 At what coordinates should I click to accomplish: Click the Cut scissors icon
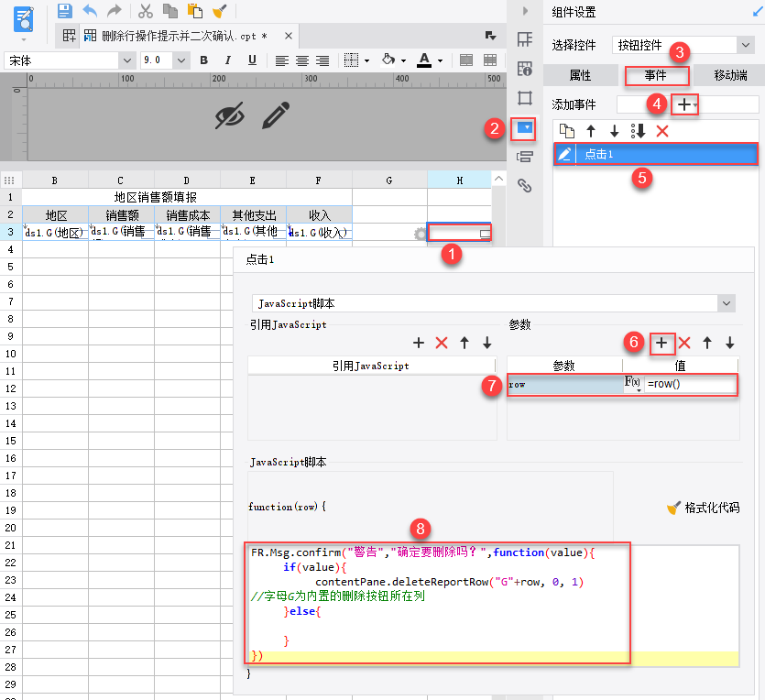[x=145, y=11]
